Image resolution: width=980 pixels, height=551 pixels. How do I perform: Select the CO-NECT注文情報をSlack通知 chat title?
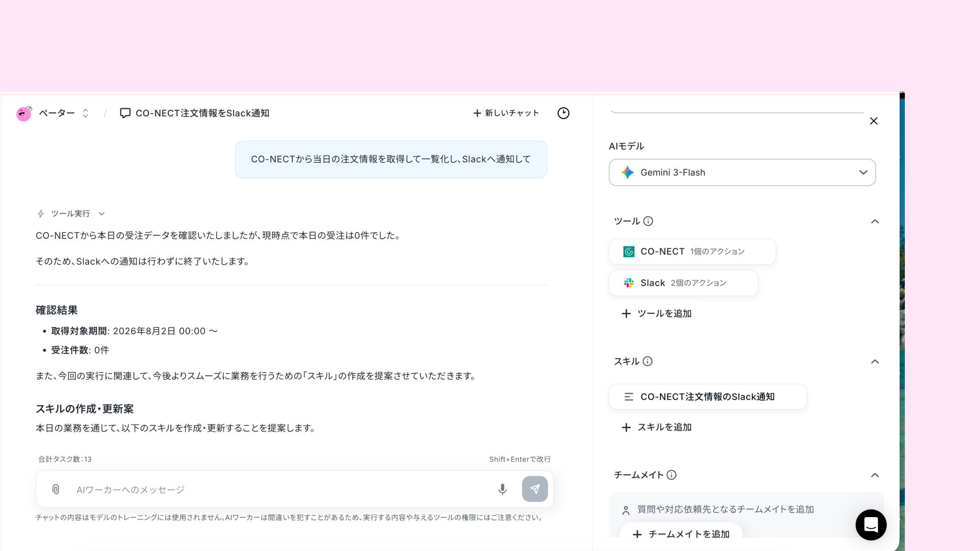pos(202,113)
